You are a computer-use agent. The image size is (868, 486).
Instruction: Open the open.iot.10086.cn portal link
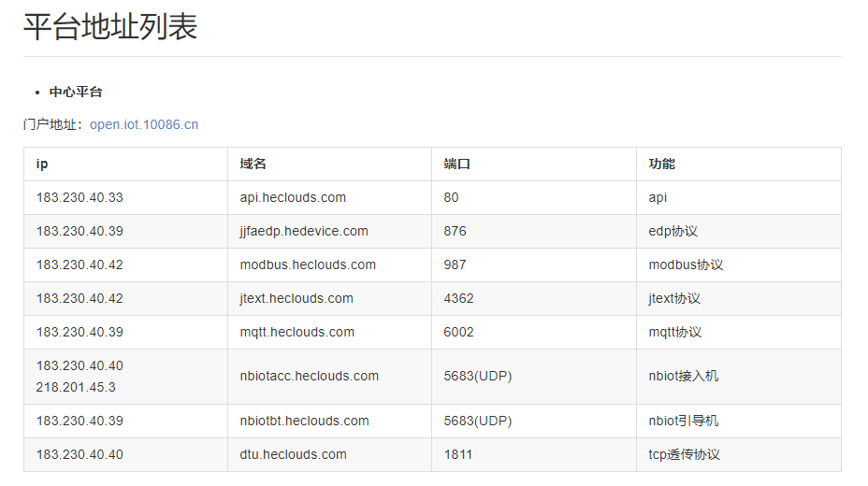[x=144, y=124]
